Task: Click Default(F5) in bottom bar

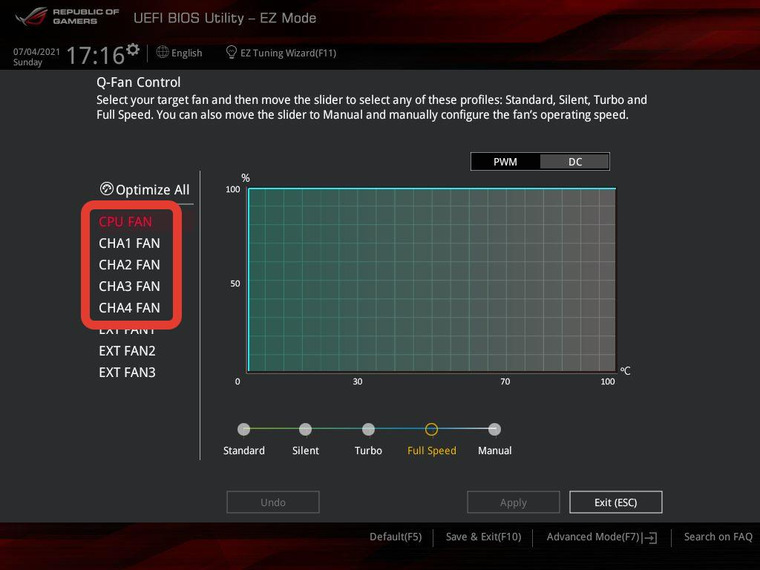Action: [396, 537]
